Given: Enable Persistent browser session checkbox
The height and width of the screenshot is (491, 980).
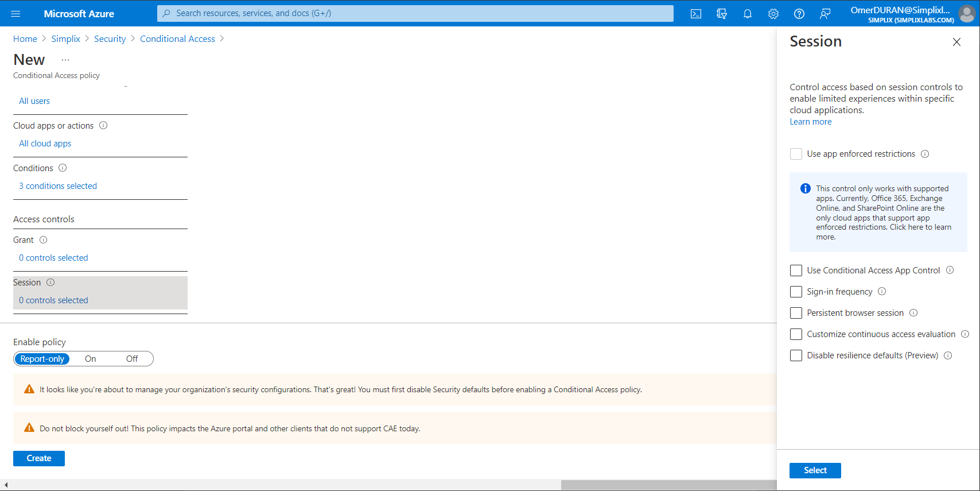Looking at the screenshot, I should pyautogui.click(x=796, y=313).
